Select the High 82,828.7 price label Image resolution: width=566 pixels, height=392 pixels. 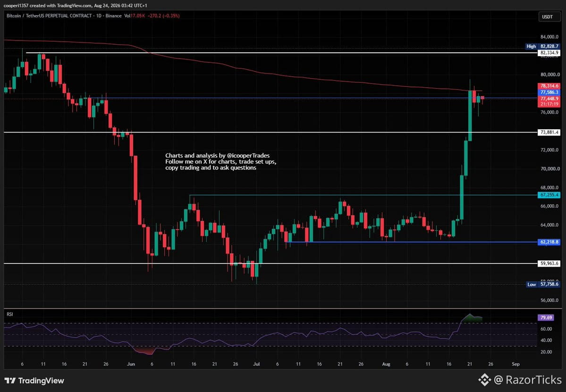coord(543,46)
